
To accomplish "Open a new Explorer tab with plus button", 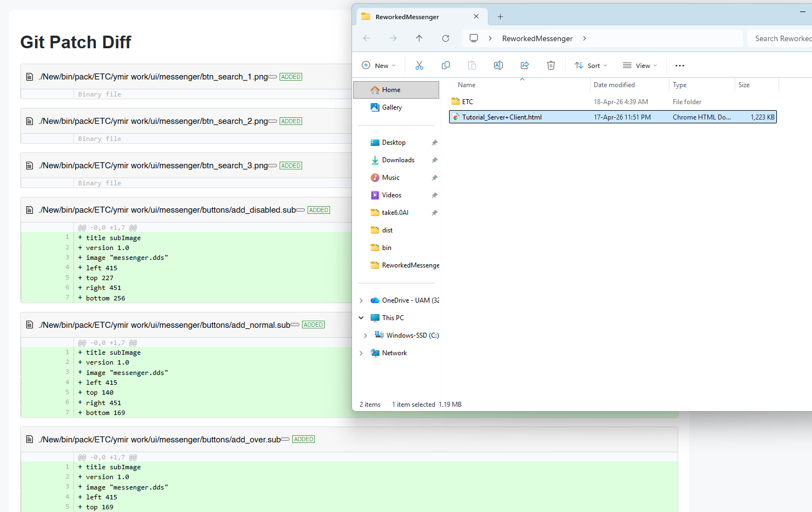I will click(x=500, y=17).
